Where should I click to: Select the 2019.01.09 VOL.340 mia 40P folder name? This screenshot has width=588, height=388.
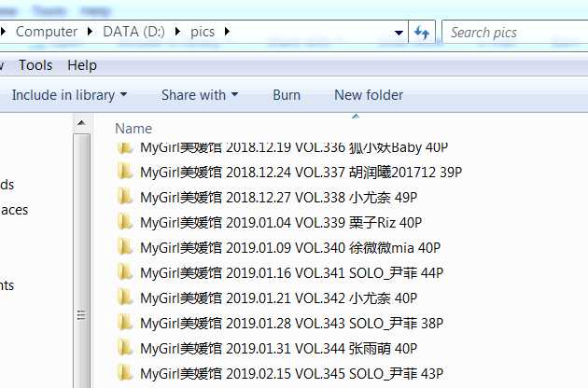pos(290,248)
